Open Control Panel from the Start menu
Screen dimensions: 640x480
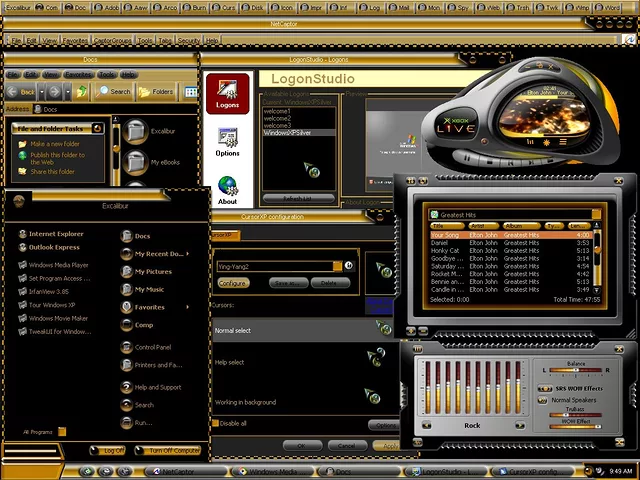pyautogui.click(x=153, y=347)
